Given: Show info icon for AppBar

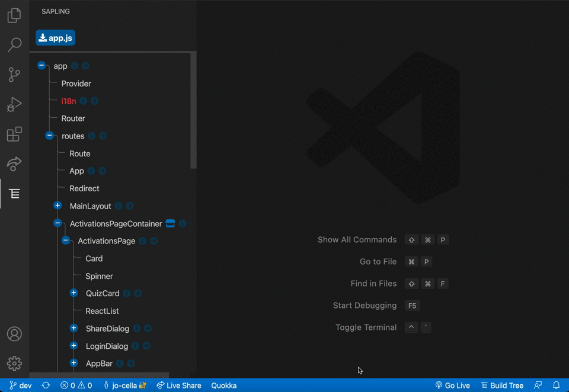Looking at the screenshot, I should coord(120,364).
